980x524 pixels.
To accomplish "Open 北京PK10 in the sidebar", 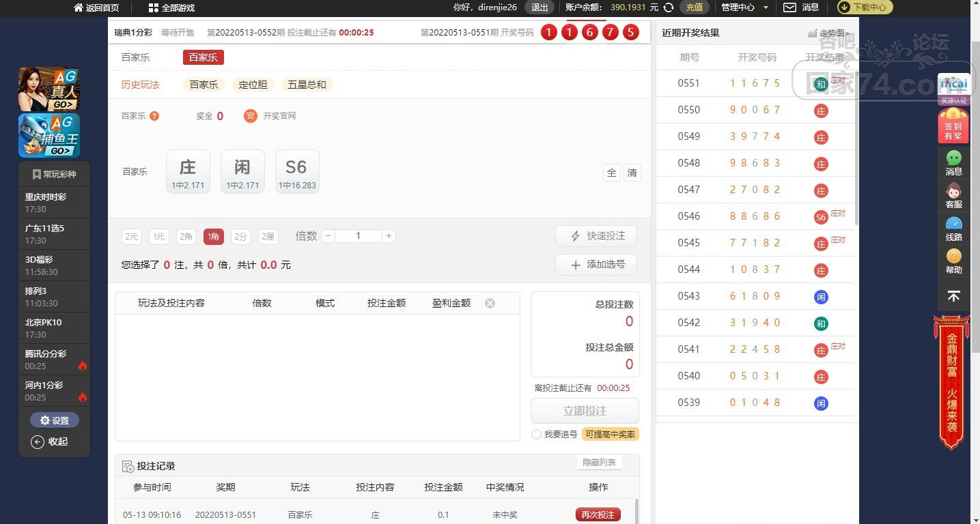I will [x=55, y=328].
